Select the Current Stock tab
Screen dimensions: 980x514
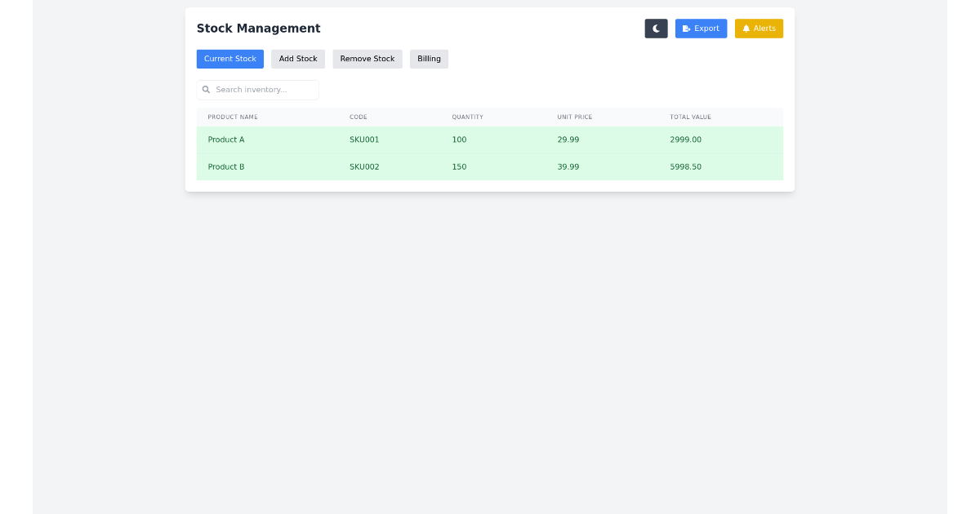pyautogui.click(x=229, y=59)
